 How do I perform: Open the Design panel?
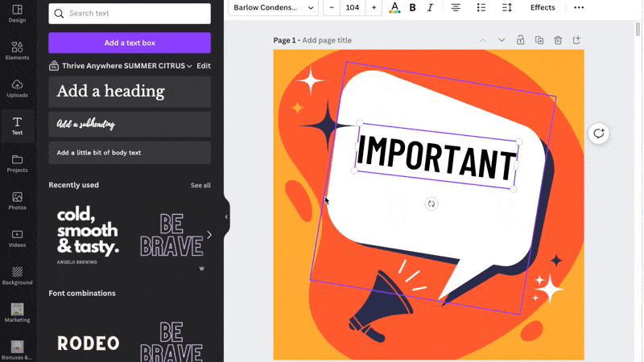pyautogui.click(x=17, y=14)
